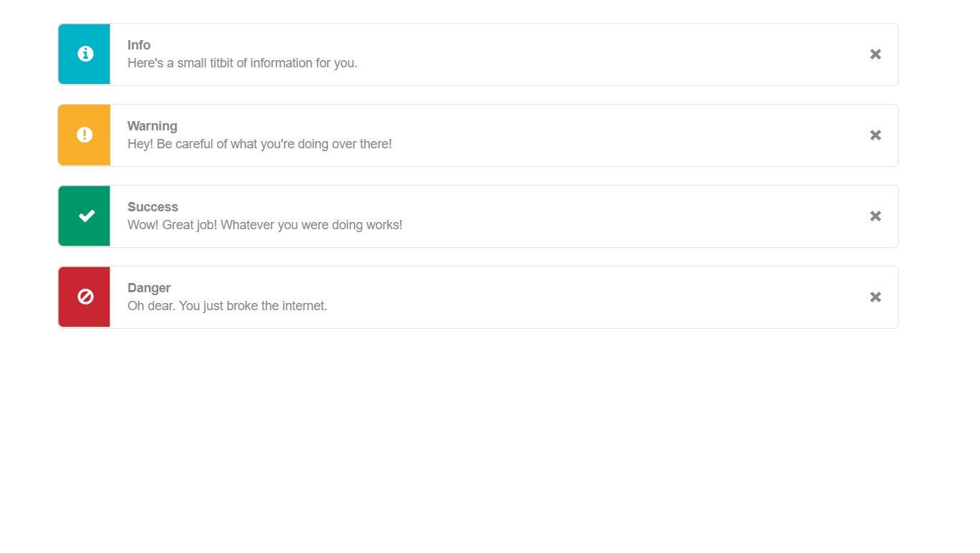This screenshot has width=980, height=553.
Task: Dismiss the Info alert with its X icon
Action: [x=875, y=54]
